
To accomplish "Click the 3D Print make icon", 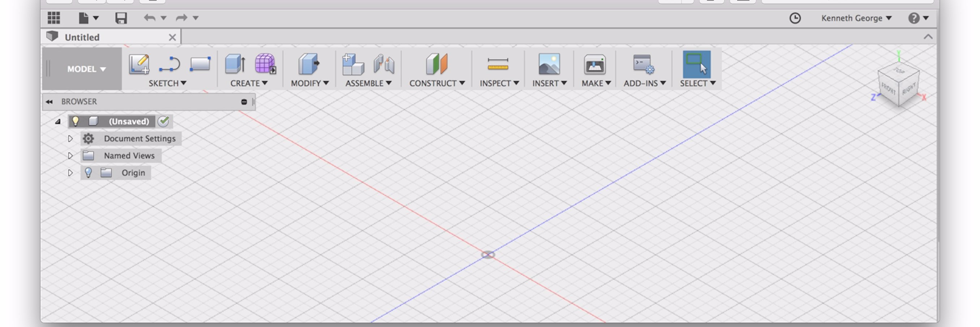I will (595, 64).
